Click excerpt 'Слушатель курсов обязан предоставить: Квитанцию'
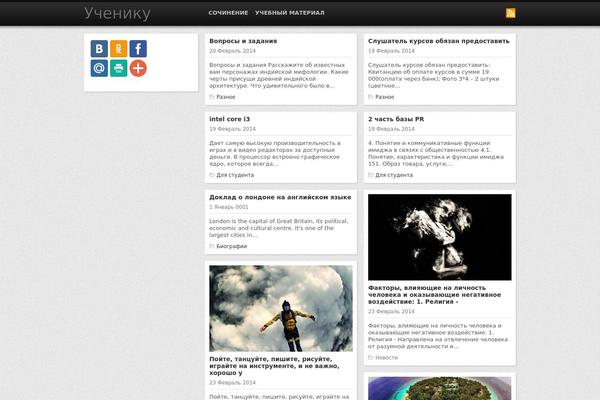600x400 pixels. (434, 75)
